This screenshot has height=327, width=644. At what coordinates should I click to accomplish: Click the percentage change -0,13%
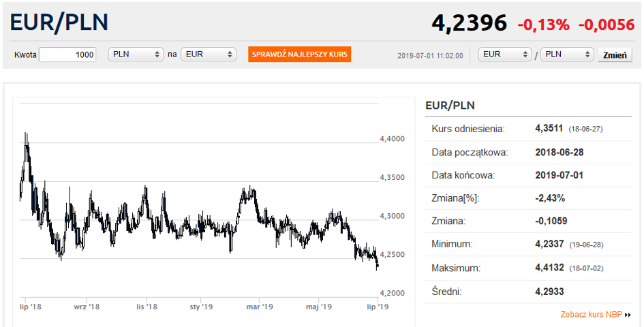[x=543, y=25]
